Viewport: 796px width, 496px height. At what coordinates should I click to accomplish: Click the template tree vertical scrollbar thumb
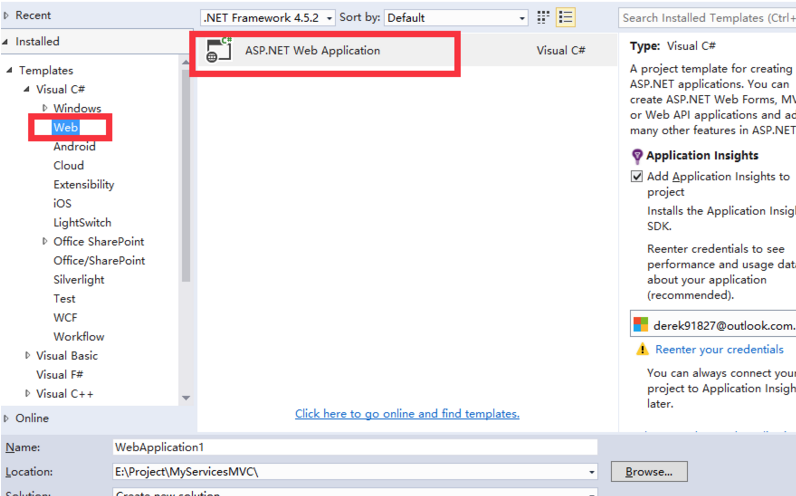click(x=186, y=175)
